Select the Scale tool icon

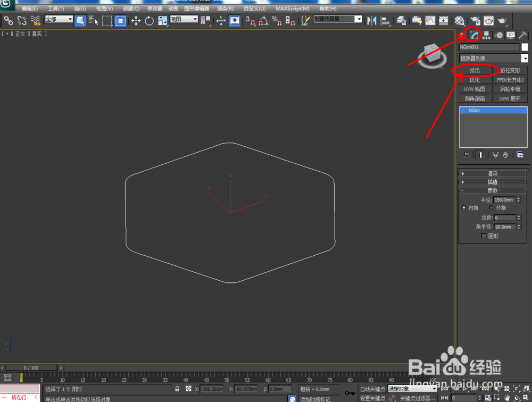click(x=162, y=21)
